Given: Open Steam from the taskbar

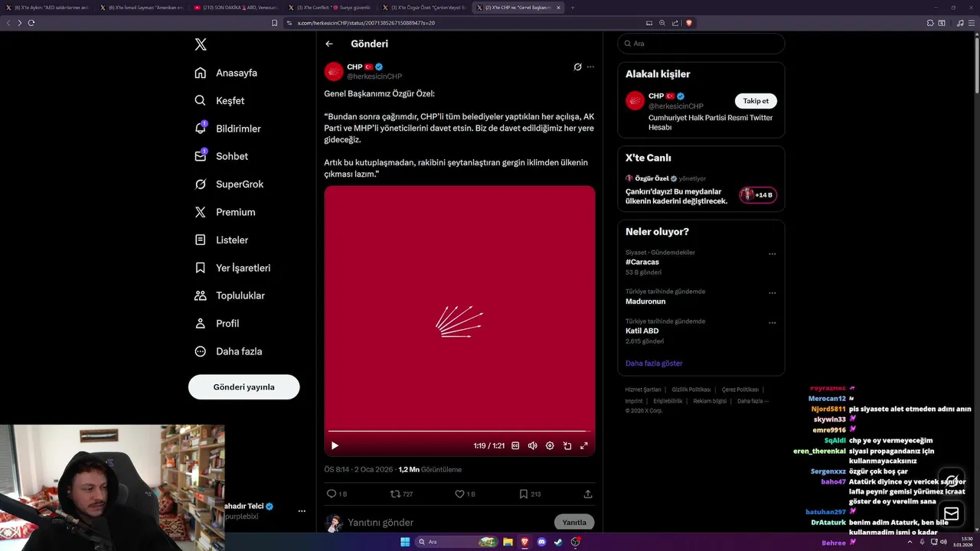Looking at the screenshot, I should tap(558, 542).
